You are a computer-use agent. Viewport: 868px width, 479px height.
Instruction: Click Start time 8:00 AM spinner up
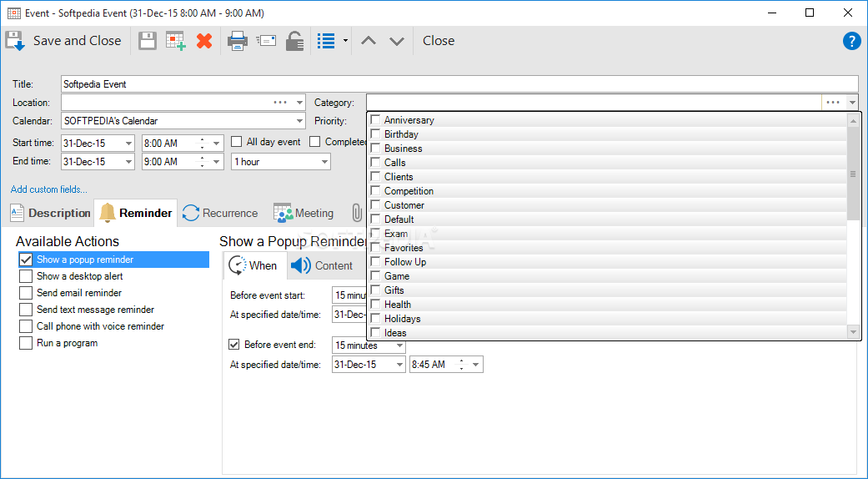(x=203, y=139)
